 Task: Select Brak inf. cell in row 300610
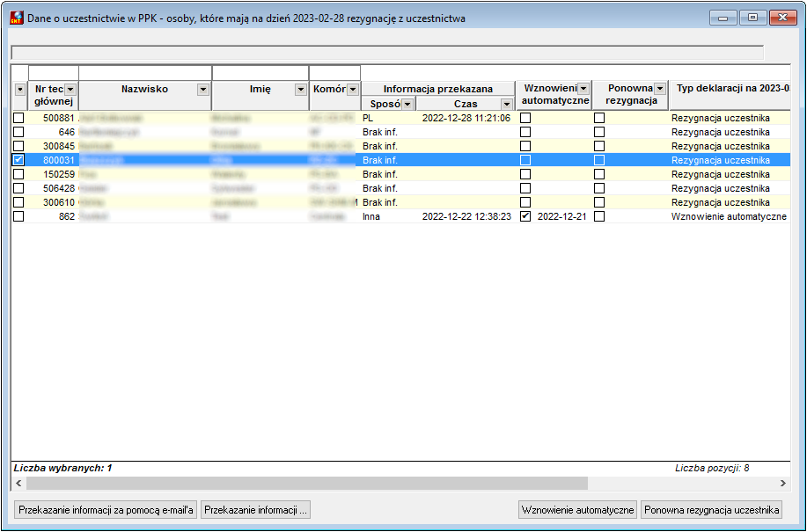coord(388,202)
